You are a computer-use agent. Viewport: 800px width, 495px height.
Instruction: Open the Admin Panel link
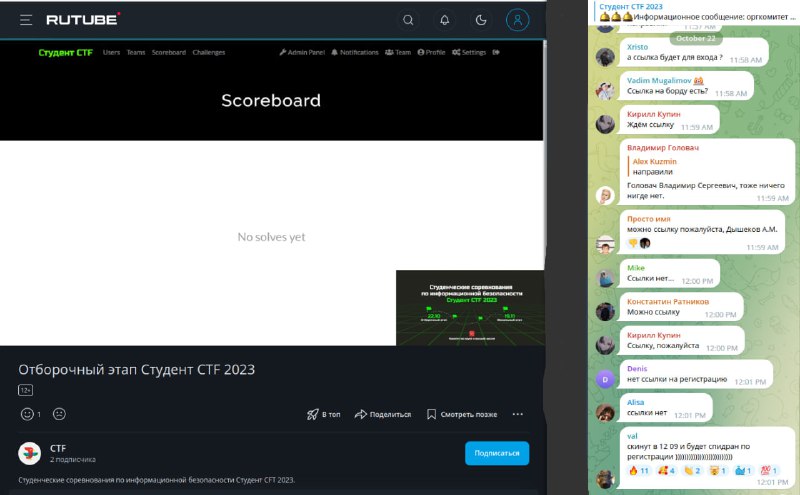(x=302, y=53)
